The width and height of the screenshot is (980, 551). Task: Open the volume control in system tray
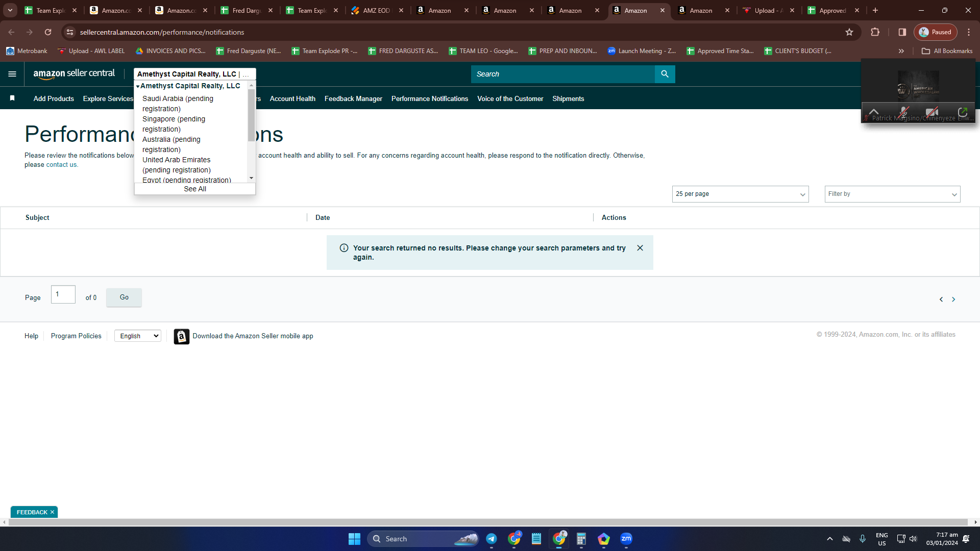(x=913, y=539)
